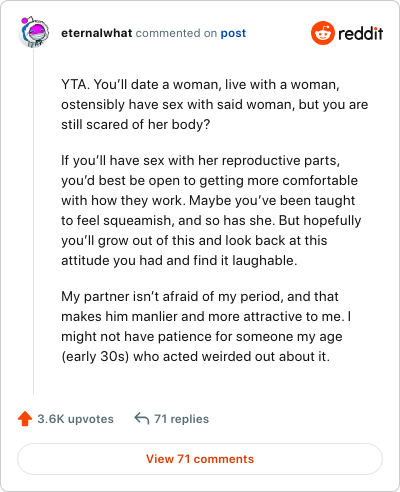
Task: Click the reddit wordmark text
Action: pyautogui.click(x=361, y=33)
